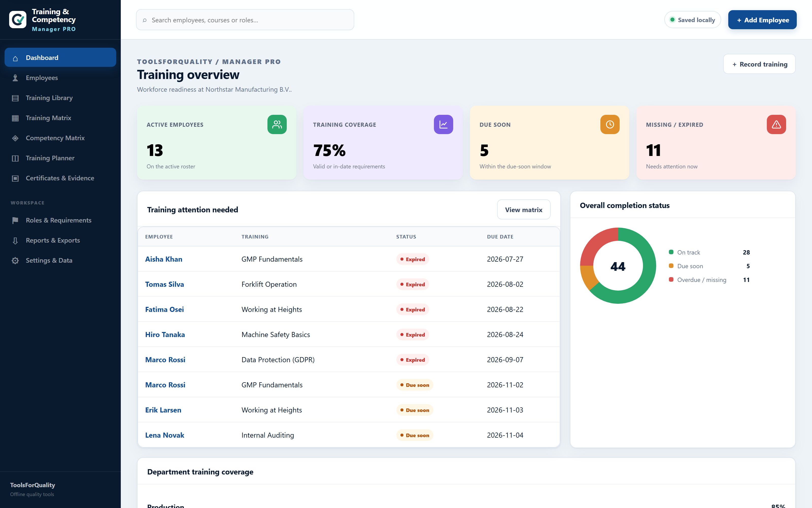Click green On track legend swatch
The image size is (812, 508).
tap(671, 252)
